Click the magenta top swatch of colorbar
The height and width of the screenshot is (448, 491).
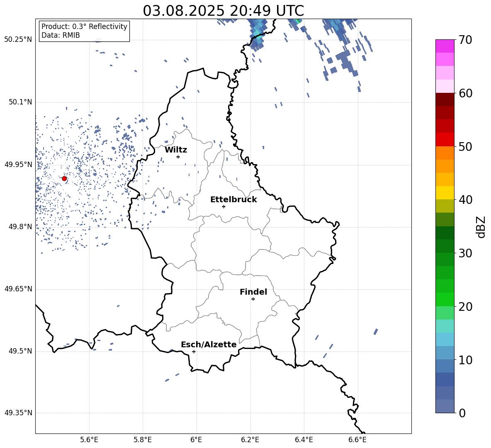pyautogui.click(x=445, y=46)
